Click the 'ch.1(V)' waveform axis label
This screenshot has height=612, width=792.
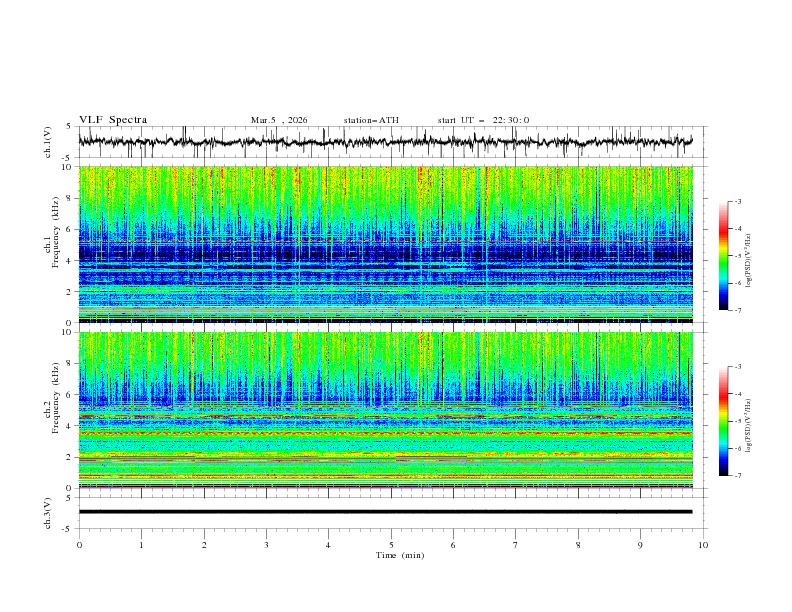coord(48,142)
